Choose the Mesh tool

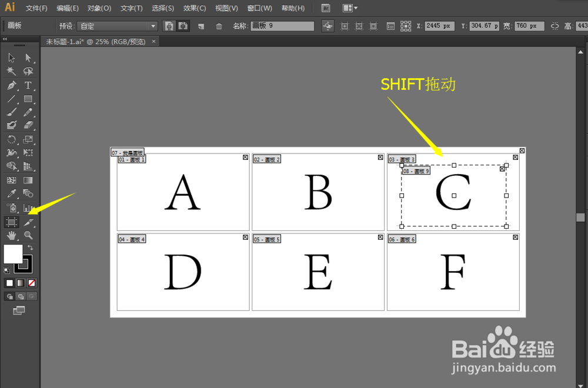[11, 180]
